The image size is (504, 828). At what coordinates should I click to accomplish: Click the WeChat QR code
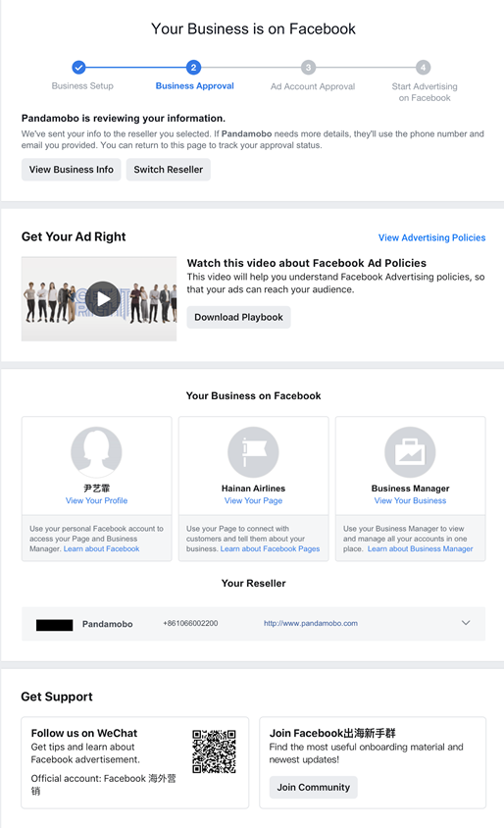[x=214, y=751]
